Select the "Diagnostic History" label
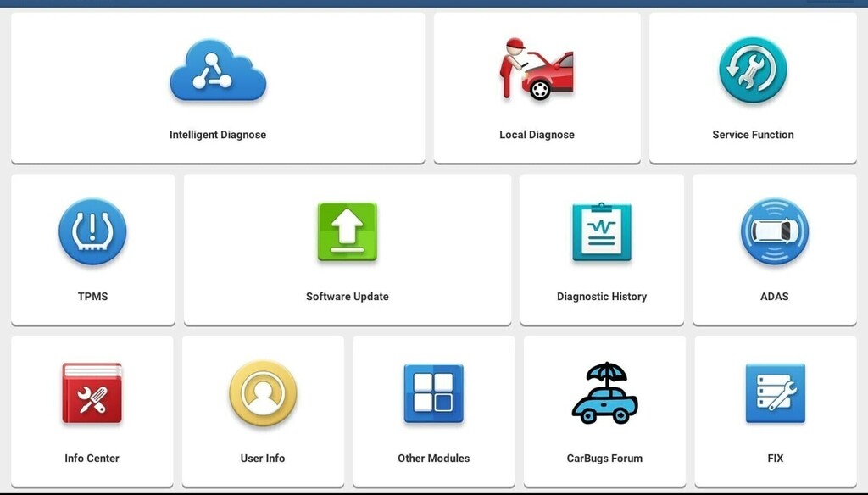This screenshot has height=495, width=868. [602, 296]
